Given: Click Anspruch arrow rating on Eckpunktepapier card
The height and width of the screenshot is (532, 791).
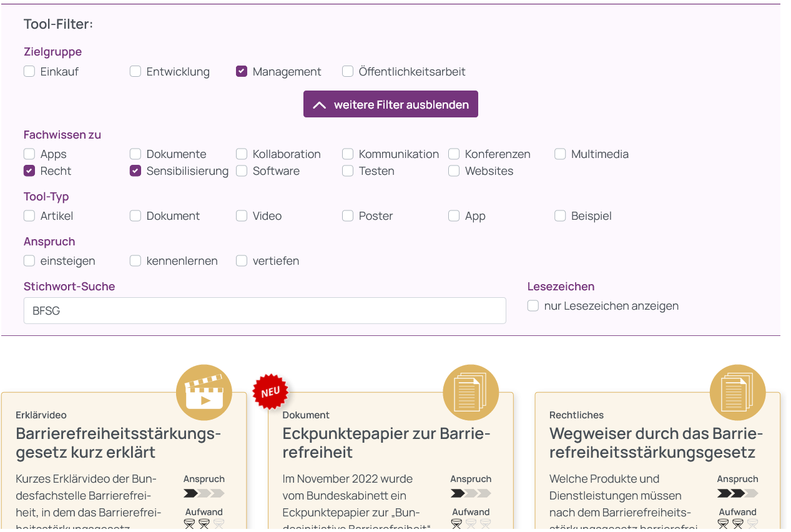Looking at the screenshot, I should [471, 493].
